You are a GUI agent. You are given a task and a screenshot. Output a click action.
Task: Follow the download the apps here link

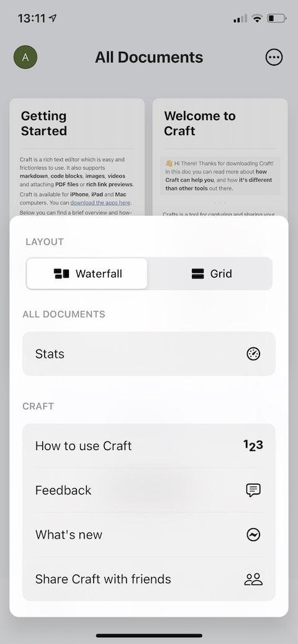point(101,203)
